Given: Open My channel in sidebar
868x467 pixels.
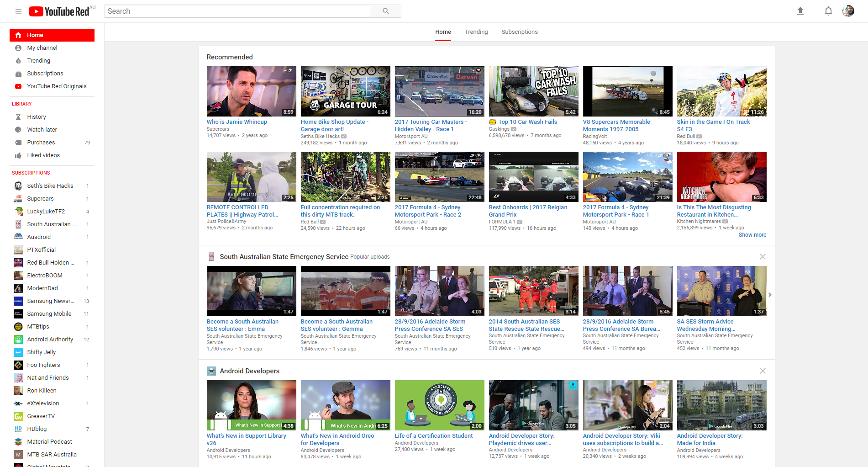Looking at the screenshot, I should 52,48.
